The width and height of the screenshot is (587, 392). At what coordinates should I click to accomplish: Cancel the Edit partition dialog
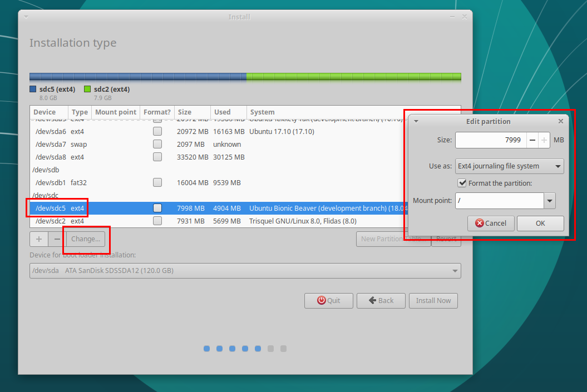pos(491,224)
